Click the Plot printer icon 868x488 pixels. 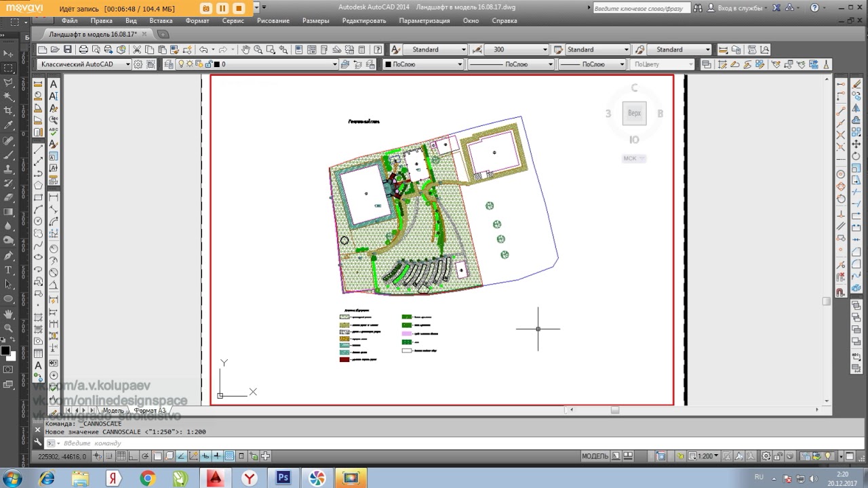click(83, 49)
